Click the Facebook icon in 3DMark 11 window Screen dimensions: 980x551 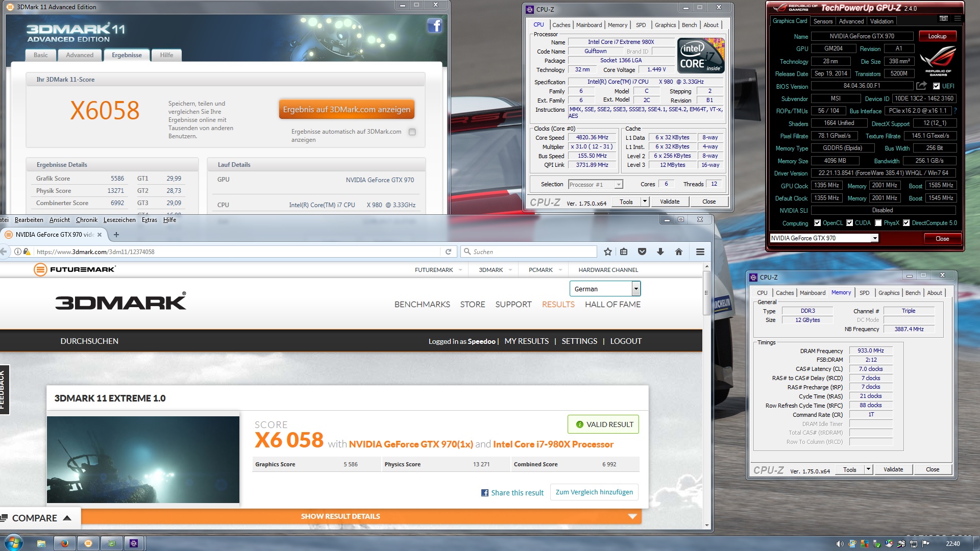point(434,26)
